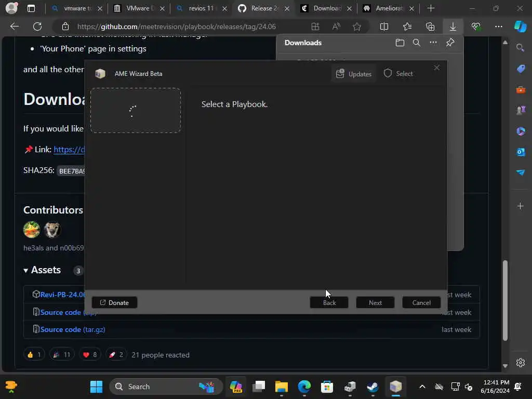The width and height of the screenshot is (532, 399).
Task: Click the download Link URL
Action: (69, 149)
